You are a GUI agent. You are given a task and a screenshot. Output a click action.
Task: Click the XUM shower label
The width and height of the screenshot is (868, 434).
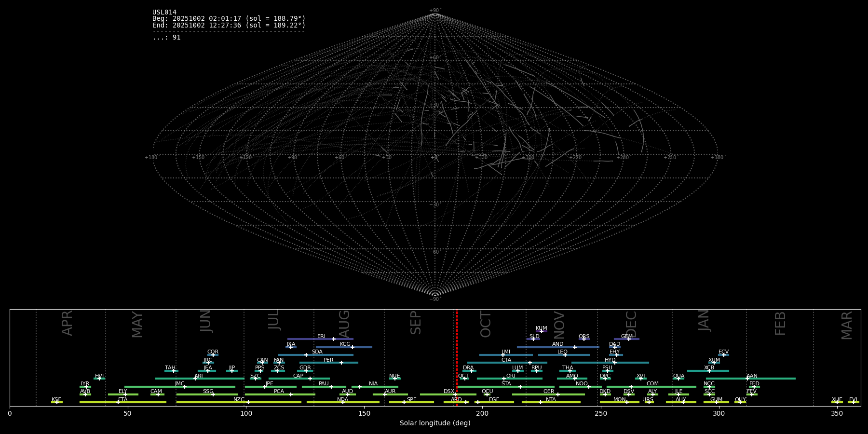tap(714, 360)
